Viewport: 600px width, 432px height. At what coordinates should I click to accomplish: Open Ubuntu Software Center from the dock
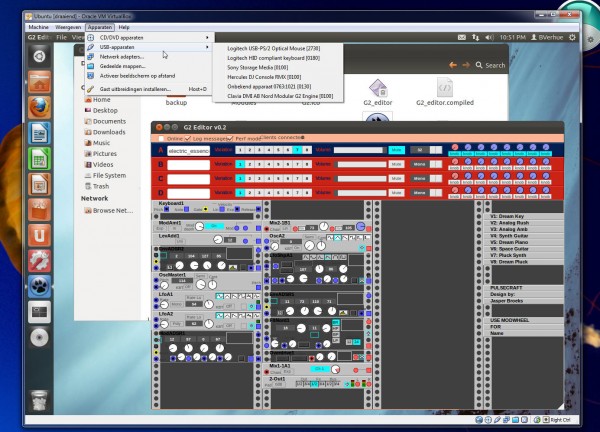39,210
